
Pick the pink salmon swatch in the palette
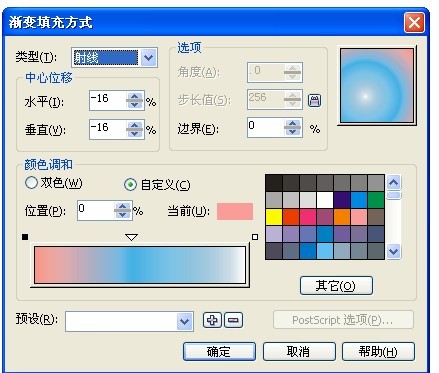(359, 217)
